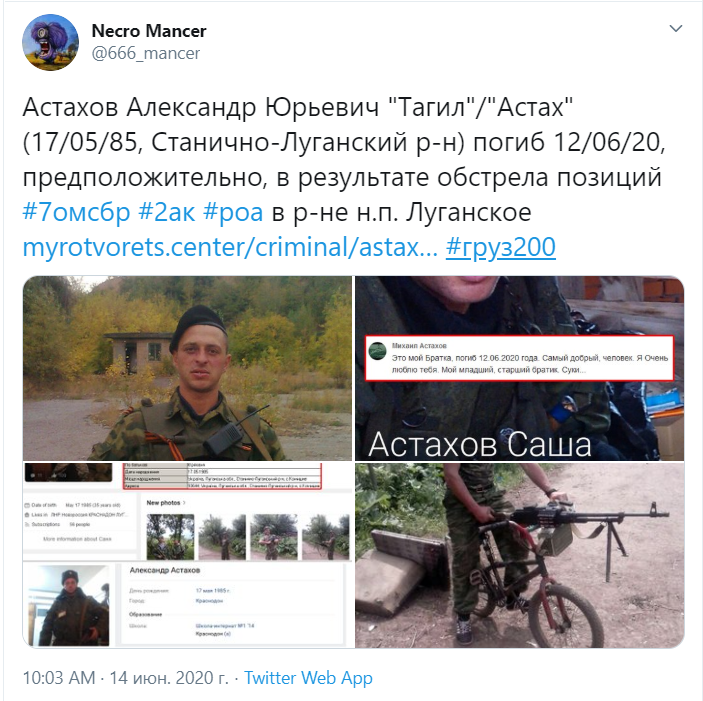Open the Necro Mancer profile avatar

[x=50, y=42]
